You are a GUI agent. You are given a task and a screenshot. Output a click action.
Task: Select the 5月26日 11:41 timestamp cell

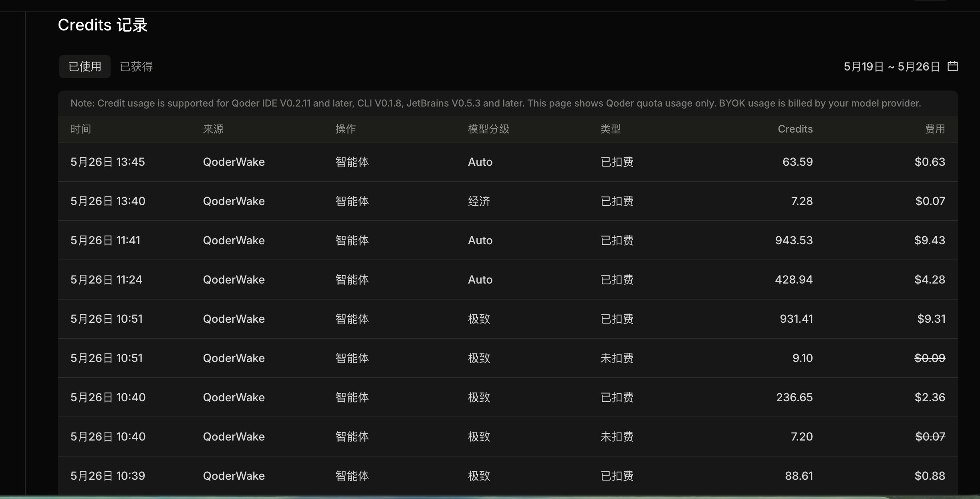[105, 240]
